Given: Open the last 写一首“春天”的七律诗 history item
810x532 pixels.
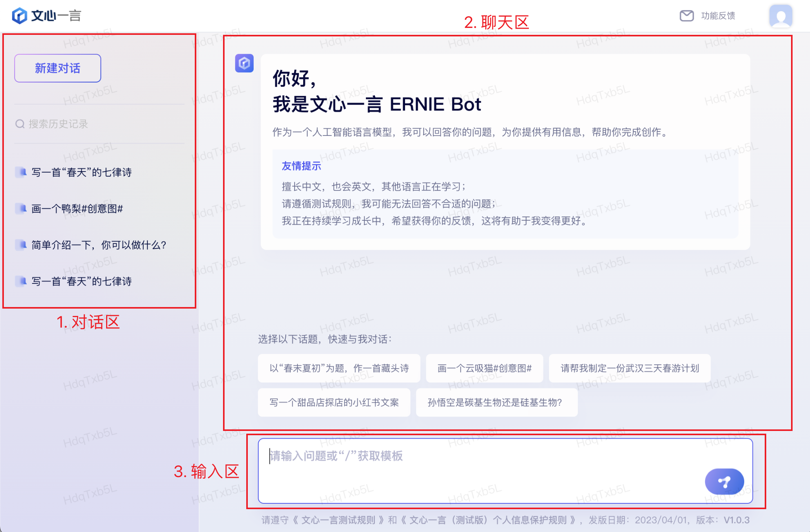Looking at the screenshot, I should pos(82,281).
